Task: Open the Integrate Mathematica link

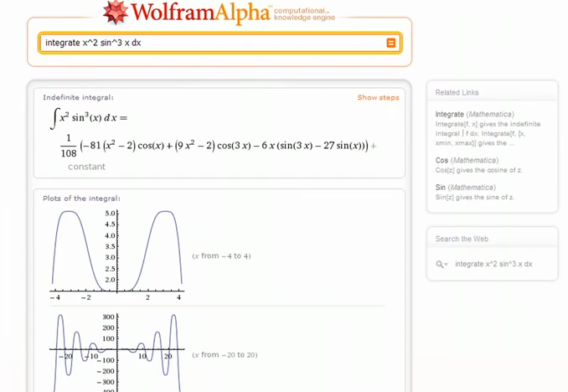Action: click(474, 114)
